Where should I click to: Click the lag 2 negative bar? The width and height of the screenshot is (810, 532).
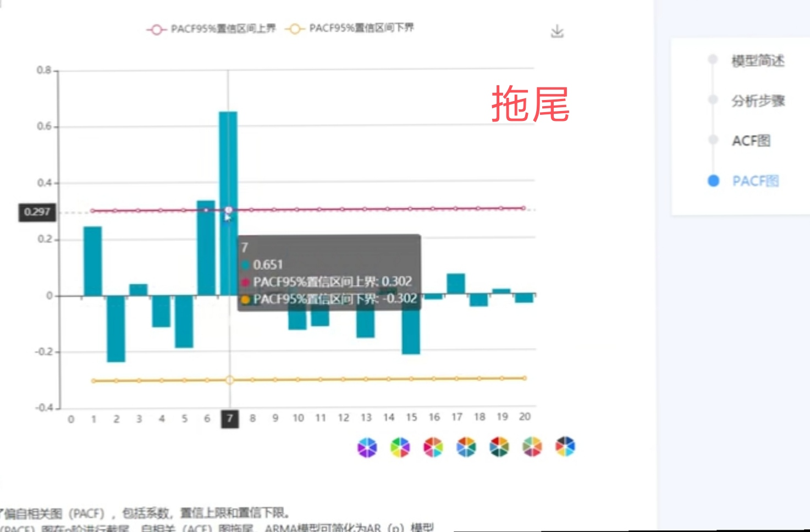[115, 329]
